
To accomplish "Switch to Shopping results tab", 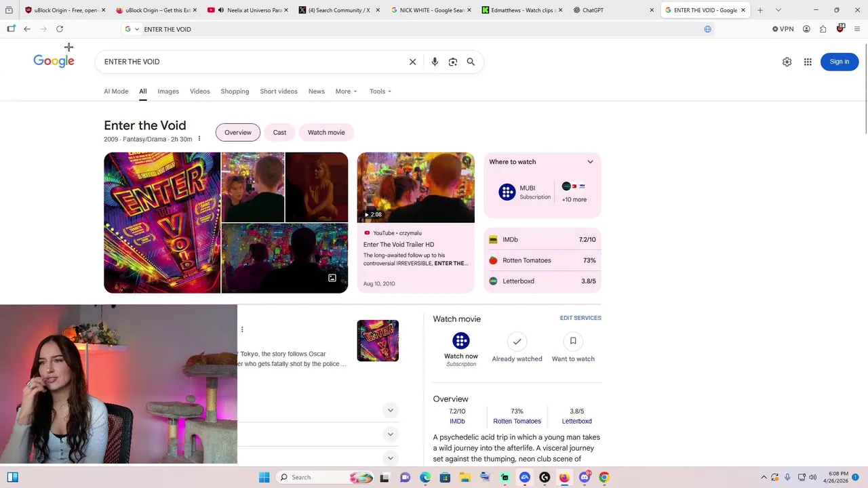I will pyautogui.click(x=235, y=91).
